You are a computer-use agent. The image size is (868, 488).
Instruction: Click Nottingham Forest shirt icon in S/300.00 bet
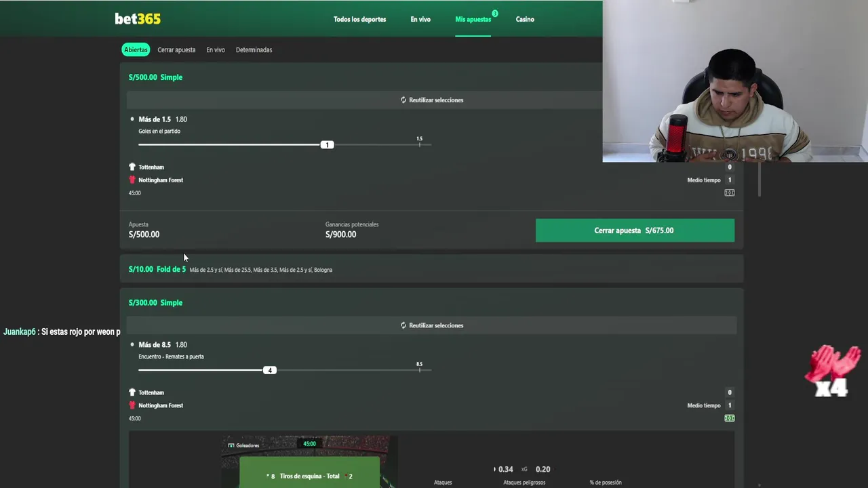(x=132, y=405)
